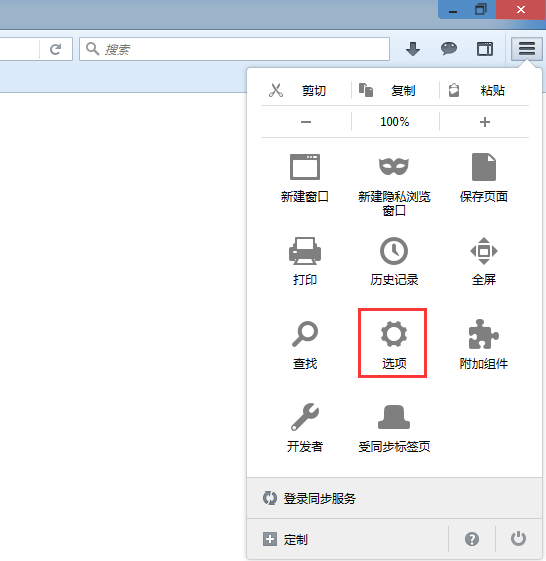Click the clipboard paste icon
The width and height of the screenshot is (546, 561).
coord(454,90)
